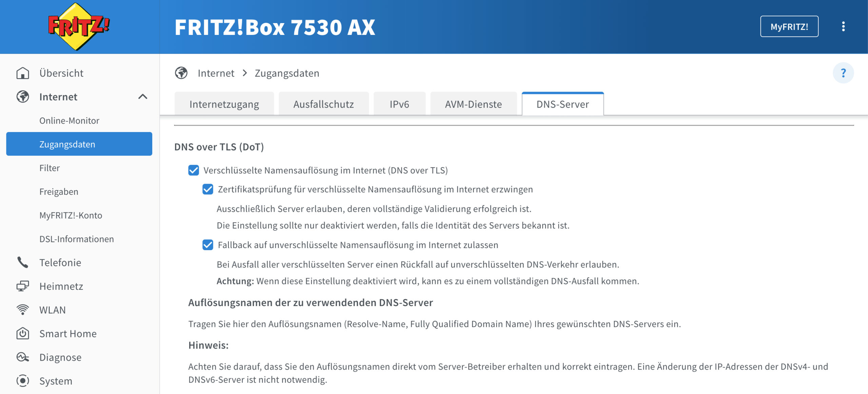Click the MyFRITZ! button
The height and width of the screenshot is (394, 868).
789,26
